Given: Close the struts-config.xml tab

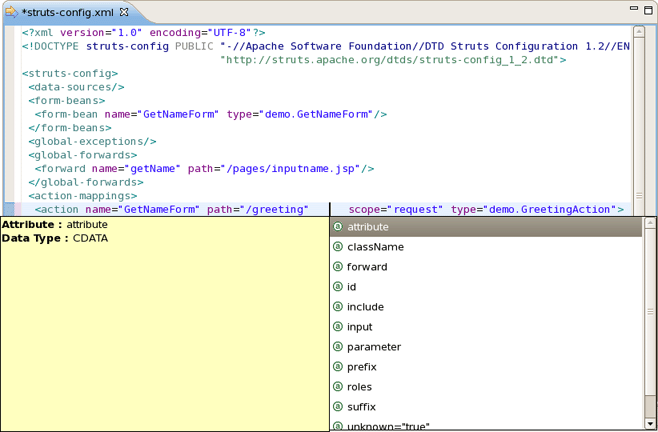Looking at the screenshot, I should [x=125, y=12].
